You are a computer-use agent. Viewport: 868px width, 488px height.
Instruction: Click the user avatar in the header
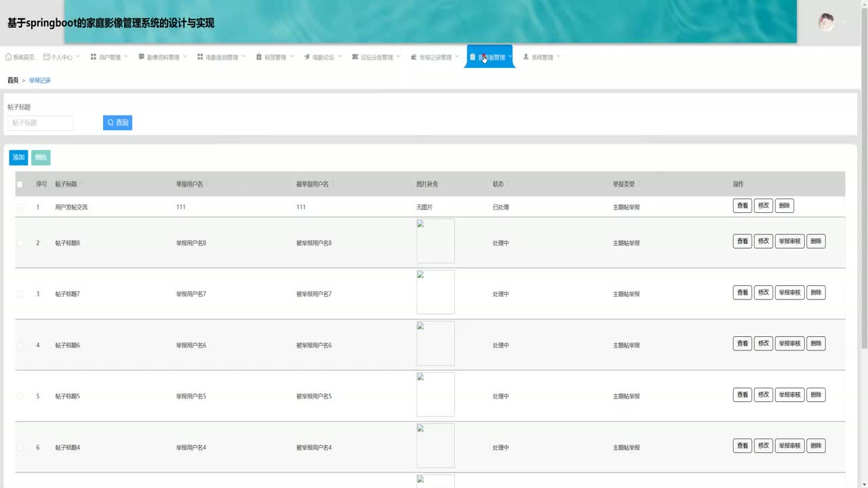tap(826, 22)
